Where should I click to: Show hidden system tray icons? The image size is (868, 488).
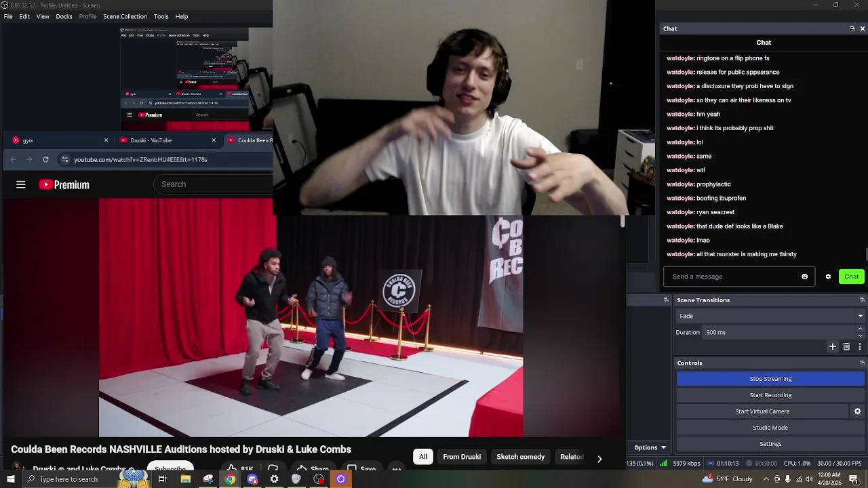click(x=766, y=479)
